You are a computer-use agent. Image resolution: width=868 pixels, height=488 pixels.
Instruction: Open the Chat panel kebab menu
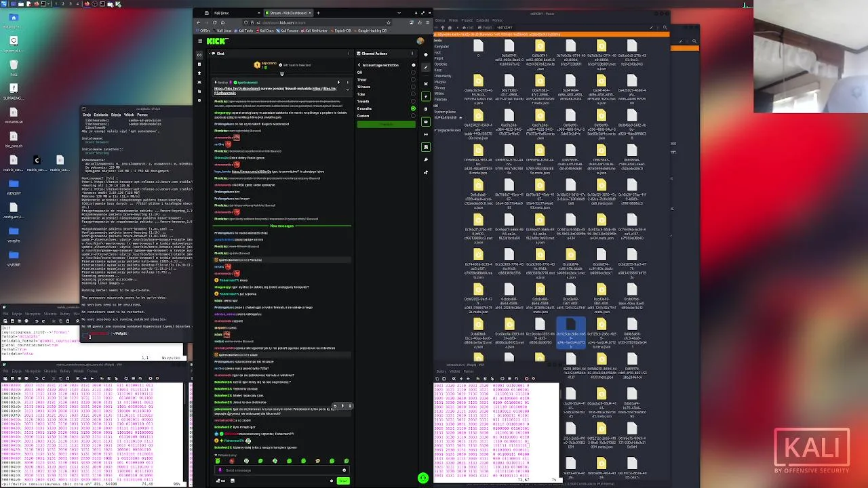[x=349, y=54]
